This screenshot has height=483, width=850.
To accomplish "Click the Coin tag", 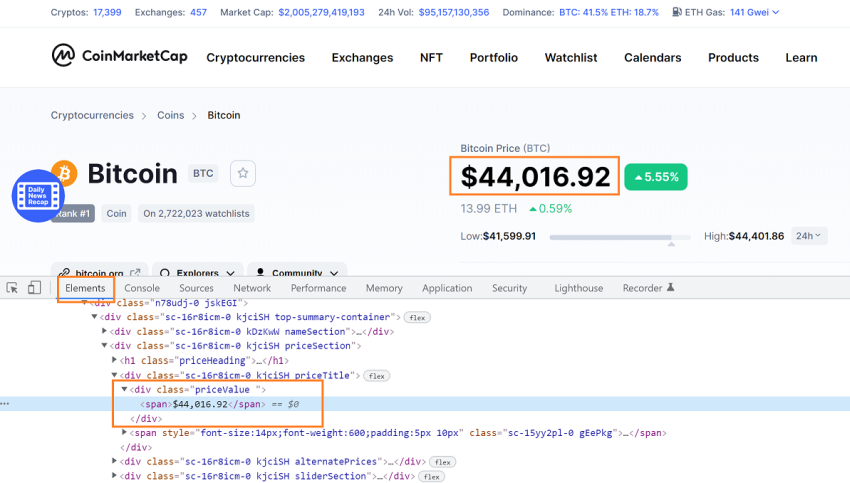I will click(117, 214).
